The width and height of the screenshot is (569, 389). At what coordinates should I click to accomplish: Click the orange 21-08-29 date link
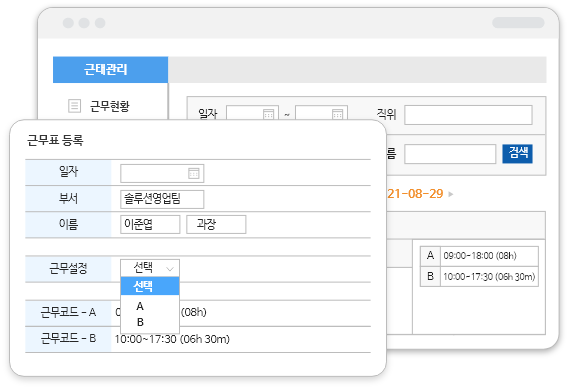click(x=415, y=194)
